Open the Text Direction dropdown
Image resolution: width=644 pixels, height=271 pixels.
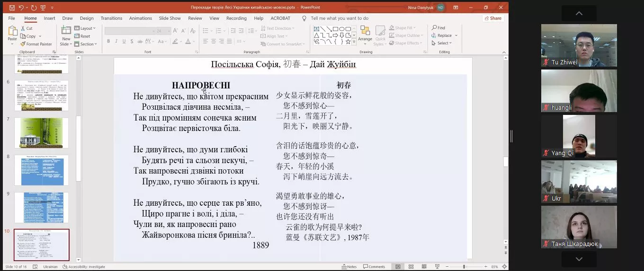[277, 28]
